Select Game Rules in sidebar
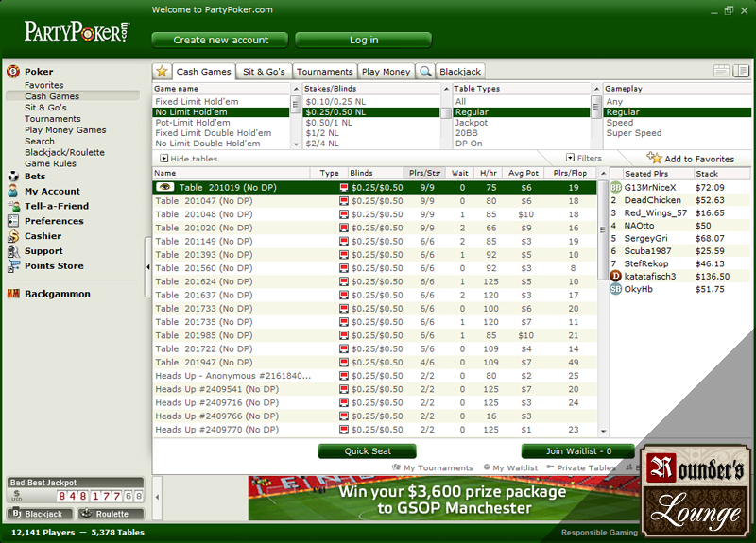The width and height of the screenshot is (756, 543). point(50,163)
